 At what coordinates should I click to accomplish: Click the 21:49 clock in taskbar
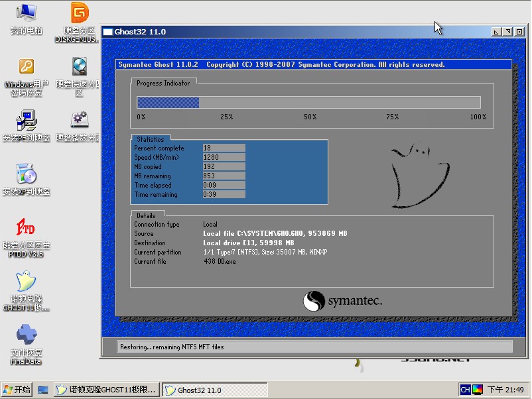click(x=505, y=390)
